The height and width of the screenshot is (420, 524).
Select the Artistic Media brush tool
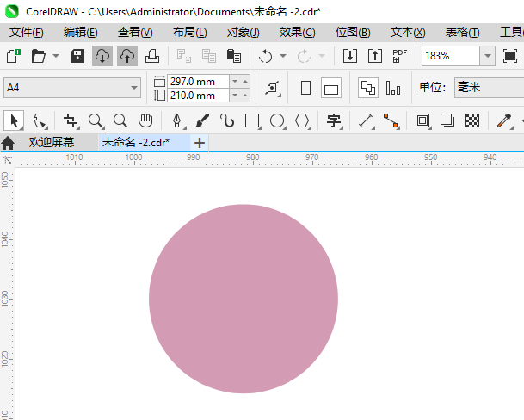pos(202,120)
